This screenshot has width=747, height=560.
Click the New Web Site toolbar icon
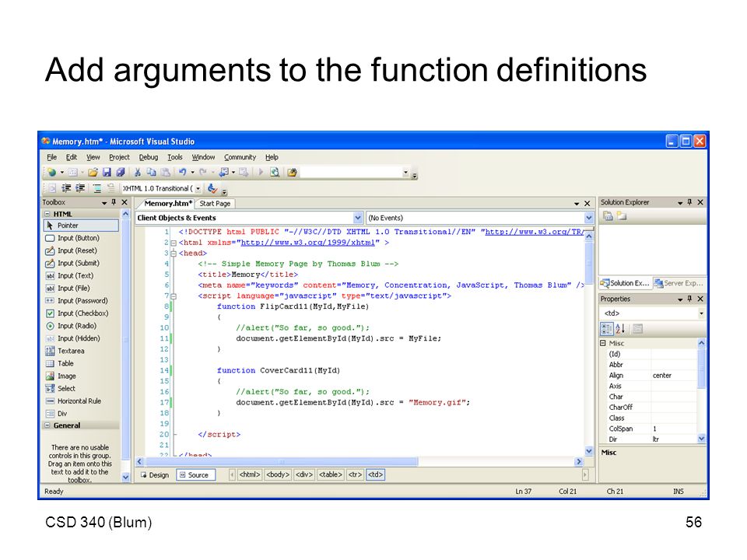click(x=52, y=173)
